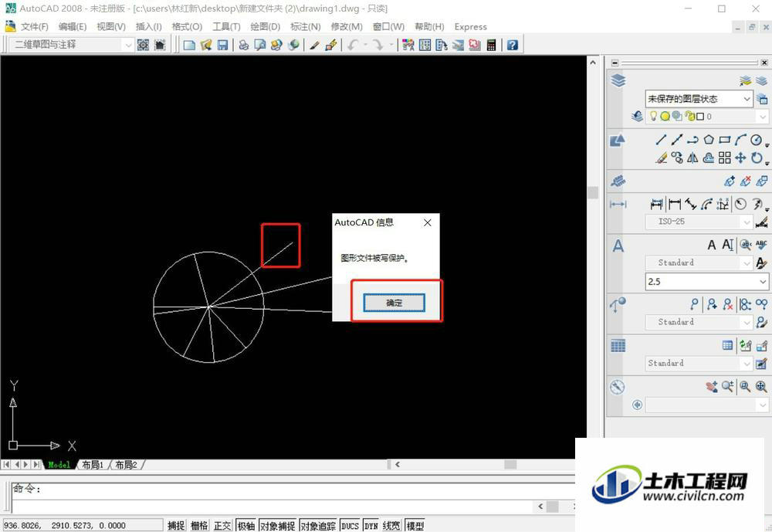Select the Erase tool icon
The width and height of the screenshot is (772, 532).
(x=661, y=158)
